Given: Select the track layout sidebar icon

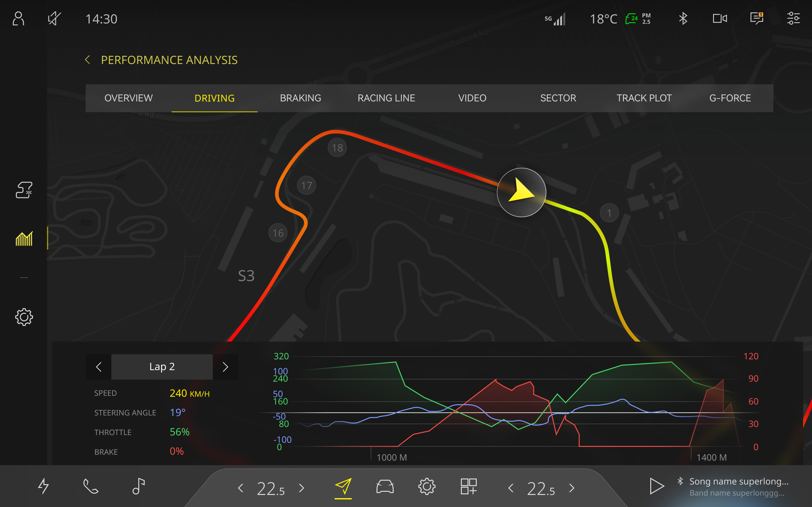Looking at the screenshot, I should pos(24,190).
